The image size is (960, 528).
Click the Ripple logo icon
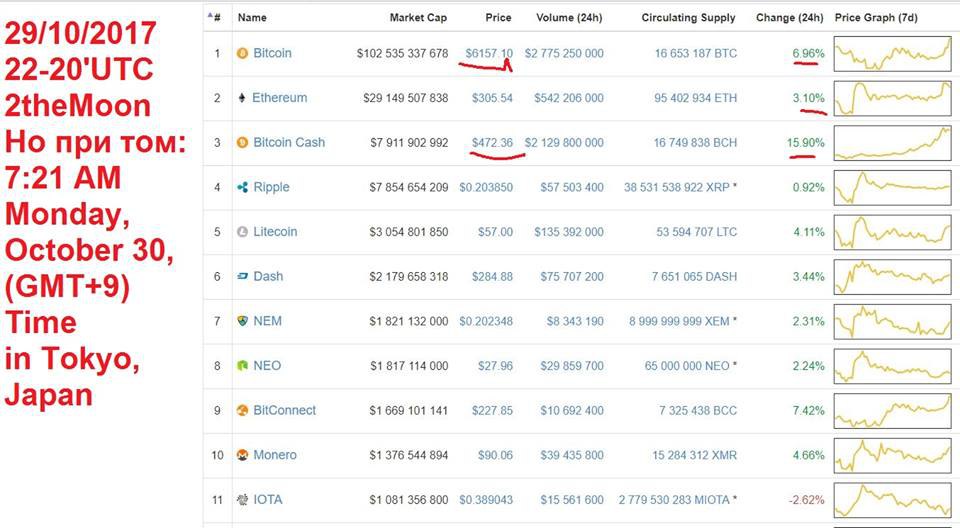point(242,187)
